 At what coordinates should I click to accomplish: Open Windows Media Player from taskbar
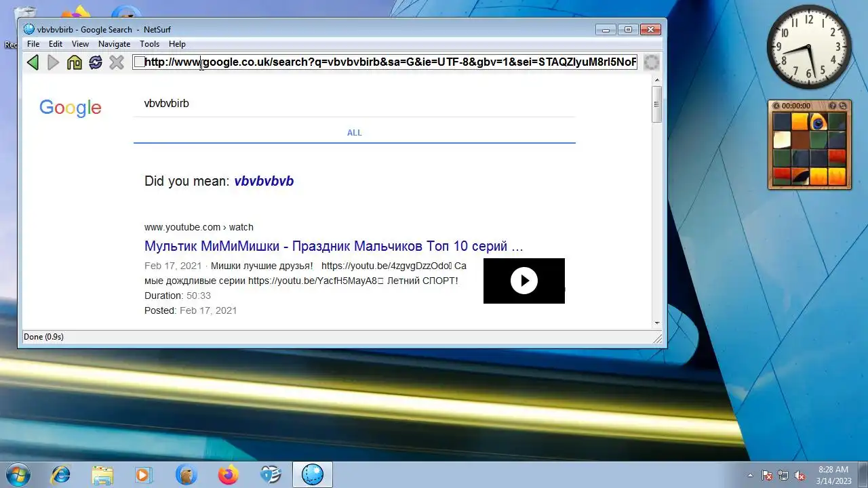coord(143,474)
